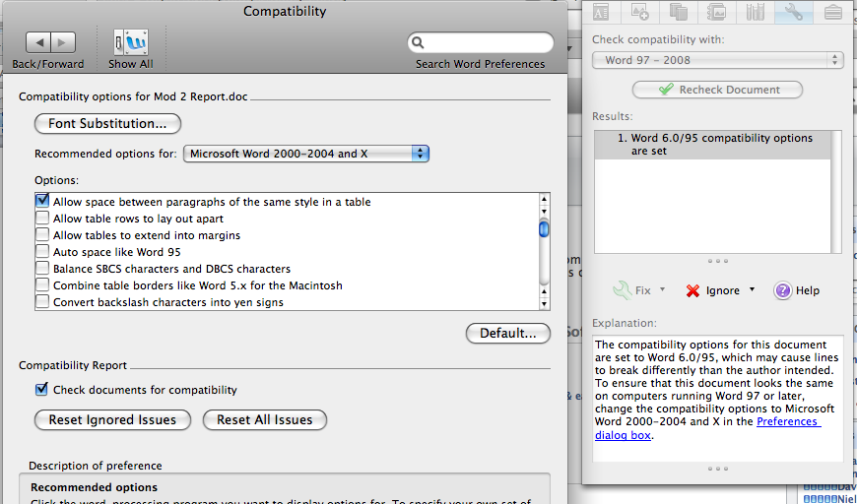
Task: Click the search magnifier icon
Action: [418, 42]
